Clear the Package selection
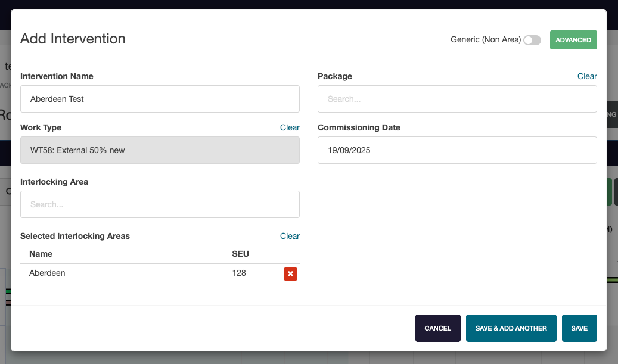The image size is (618, 364). point(586,76)
